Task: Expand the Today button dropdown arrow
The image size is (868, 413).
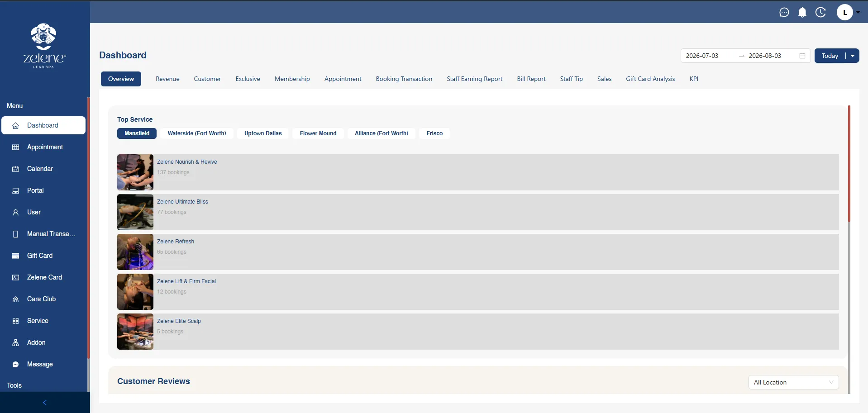Action: (x=853, y=56)
